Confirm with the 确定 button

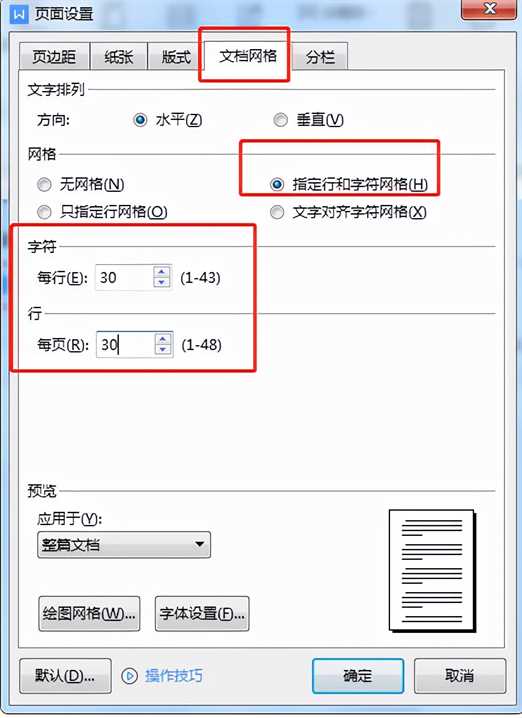click(x=358, y=676)
